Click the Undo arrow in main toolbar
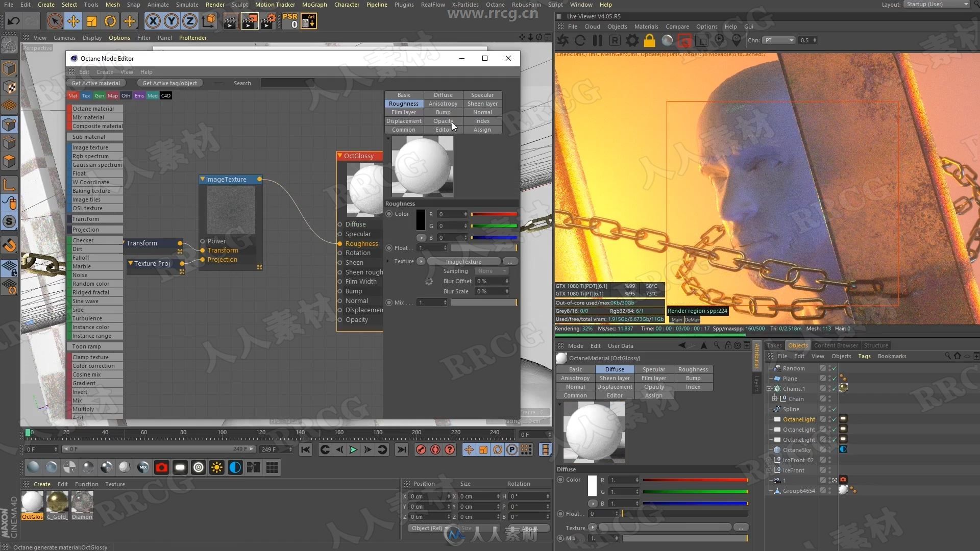The image size is (980, 551). (x=14, y=21)
